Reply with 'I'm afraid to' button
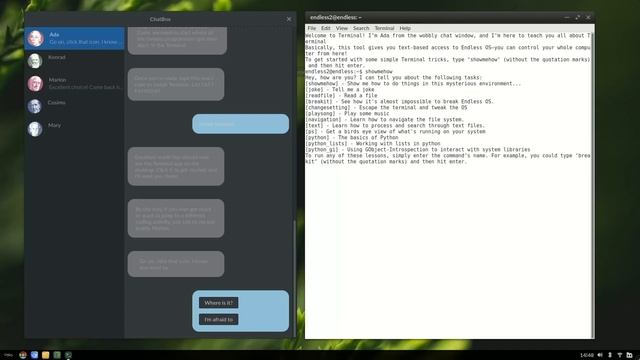640x360 pixels. point(219,320)
